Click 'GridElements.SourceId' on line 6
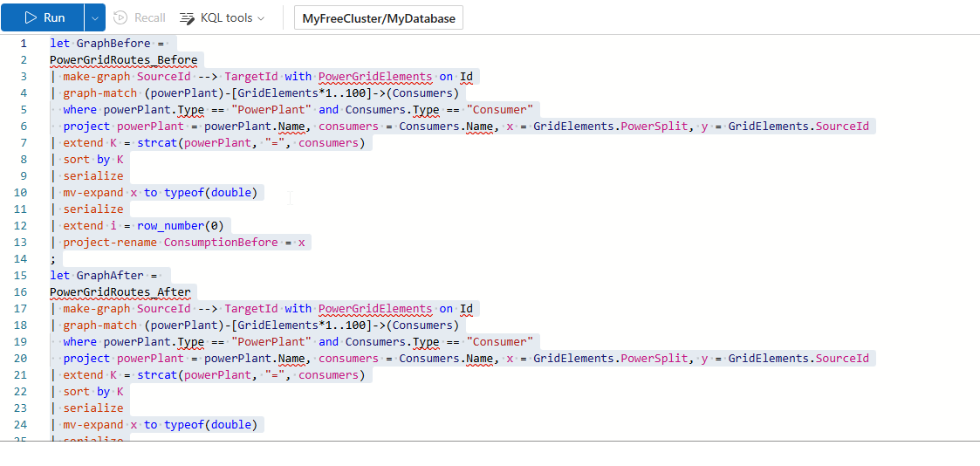The image size is (980, 466). point(798,127)
